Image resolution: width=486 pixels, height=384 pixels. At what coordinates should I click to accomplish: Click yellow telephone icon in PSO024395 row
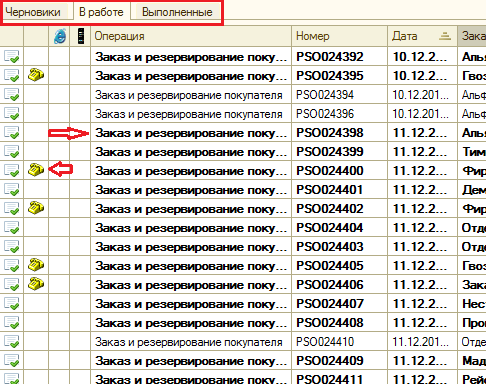(36, 75)
